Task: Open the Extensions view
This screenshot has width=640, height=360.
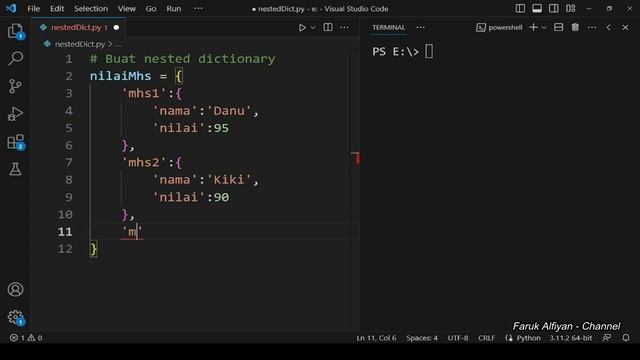Action: point(16,142)
